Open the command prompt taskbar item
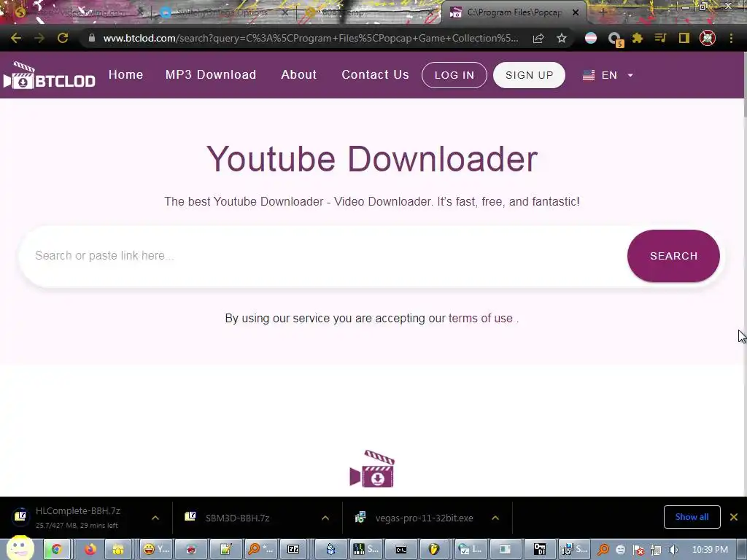The width and height of the screenshot is (747, 560). [x=401, y=550]
